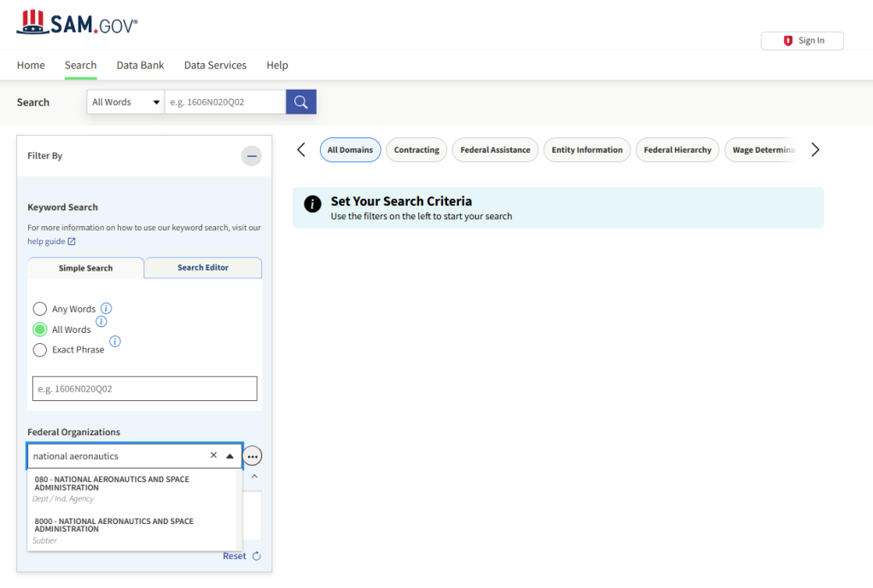Switch to the Search Editor tab
This screenshot has width=873, height=588.
[203, 268]
